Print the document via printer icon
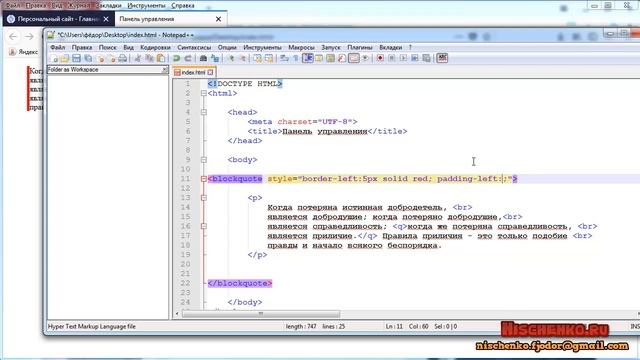Viewport: 640px width, 360px height. click(x=122, y=58)
